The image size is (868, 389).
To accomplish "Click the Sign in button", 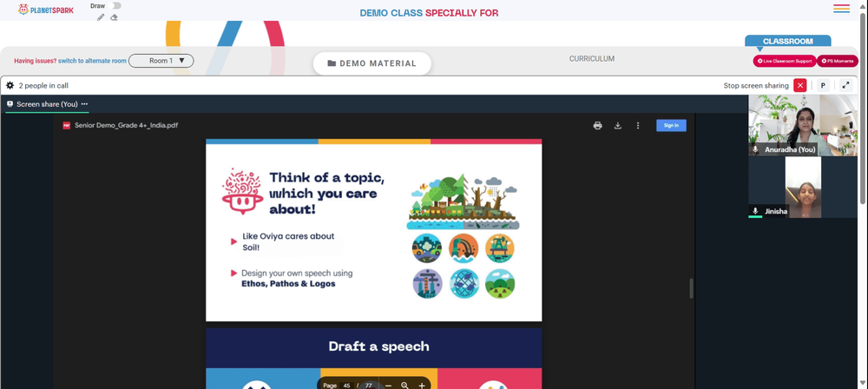I will pyautogui.click(x=671, y=125).
